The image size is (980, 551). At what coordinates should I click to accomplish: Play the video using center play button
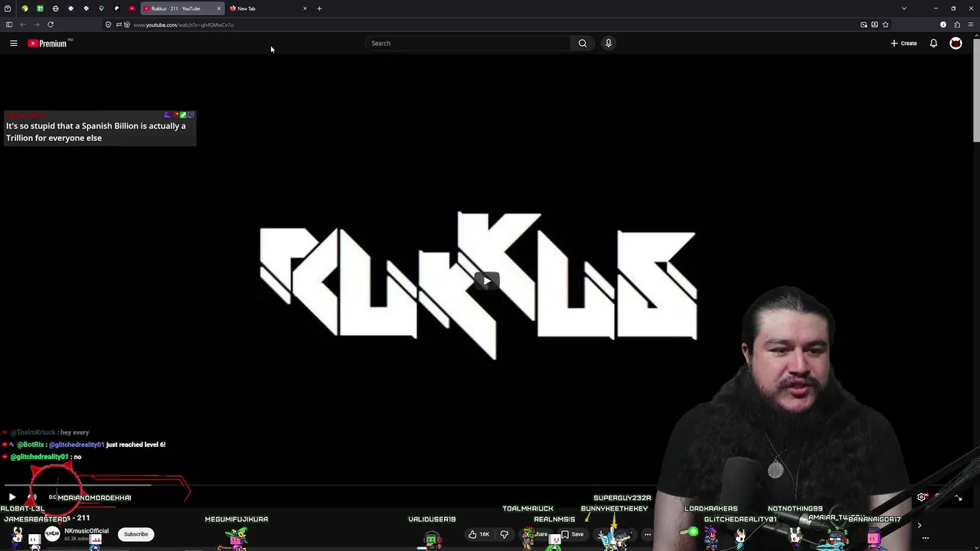(487, 281)
